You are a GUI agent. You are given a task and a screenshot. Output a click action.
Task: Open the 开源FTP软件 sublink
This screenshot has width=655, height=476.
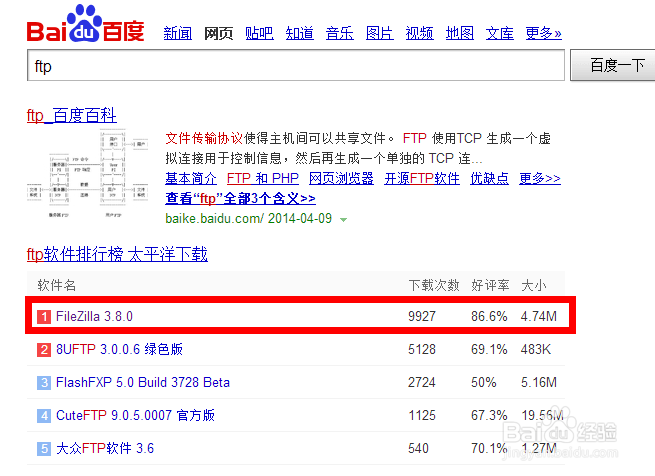[x=422, y=178]
